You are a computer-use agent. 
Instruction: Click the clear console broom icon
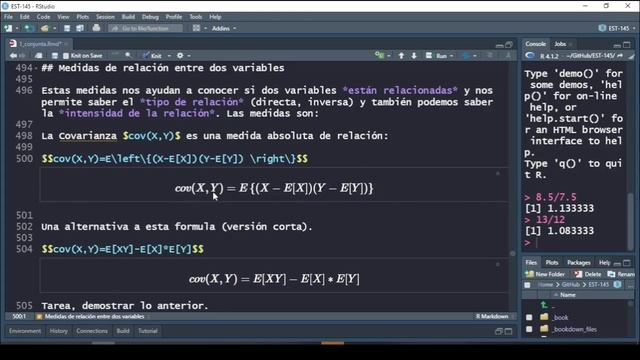click(631, 56)
